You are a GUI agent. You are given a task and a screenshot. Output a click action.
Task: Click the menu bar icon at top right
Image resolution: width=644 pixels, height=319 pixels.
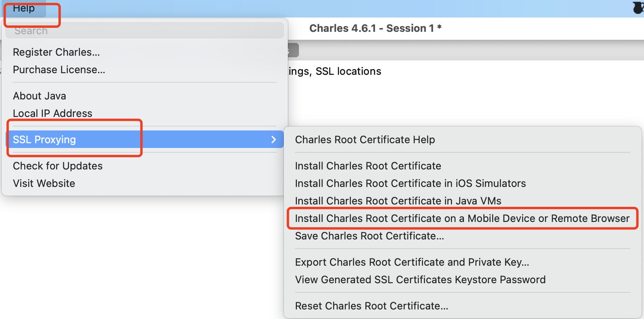[638, 8]
